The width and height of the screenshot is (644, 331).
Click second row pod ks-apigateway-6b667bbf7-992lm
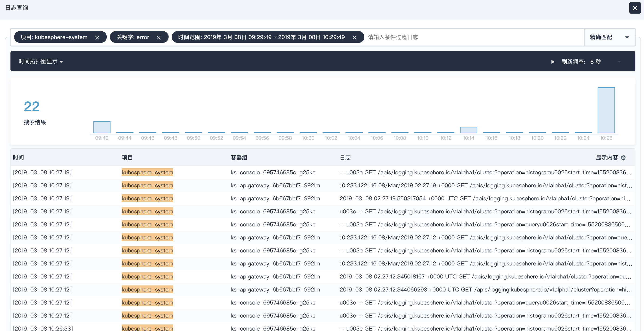[x=275, y=185]
